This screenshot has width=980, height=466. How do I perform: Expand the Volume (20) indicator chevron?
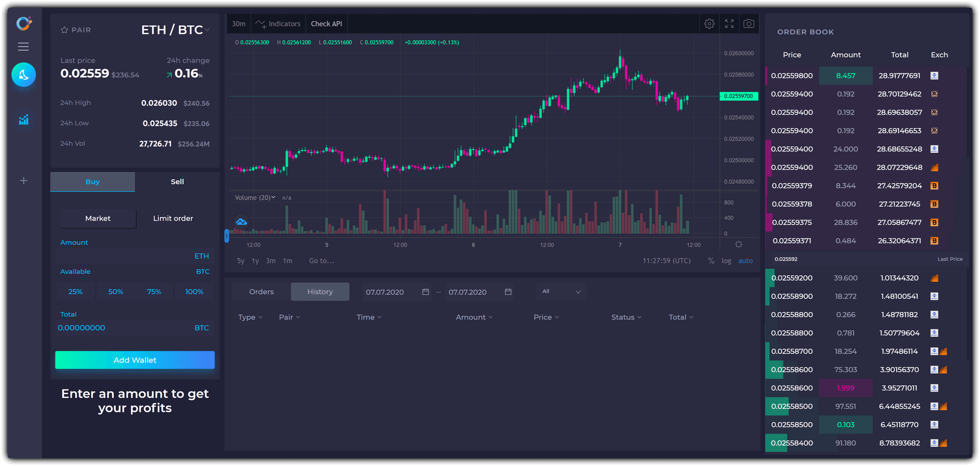click(273, 197)
